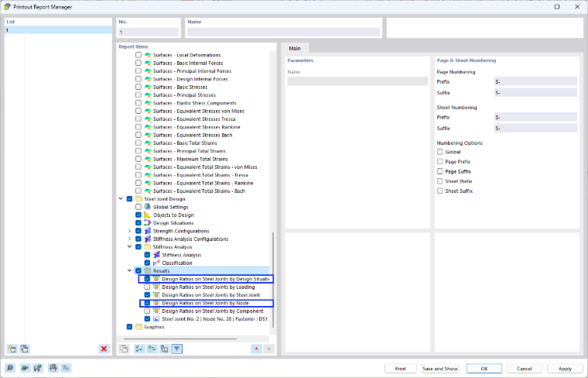Screen dimensions: 588x378
Task: Click the Print button
Action: tap(401, 369)
